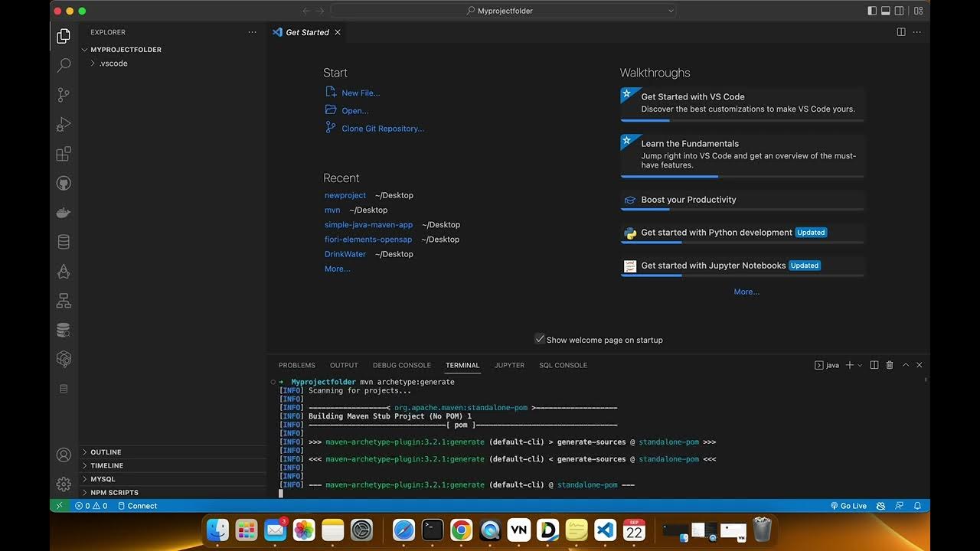Go forward with title bar arrow

coord(321,11)
